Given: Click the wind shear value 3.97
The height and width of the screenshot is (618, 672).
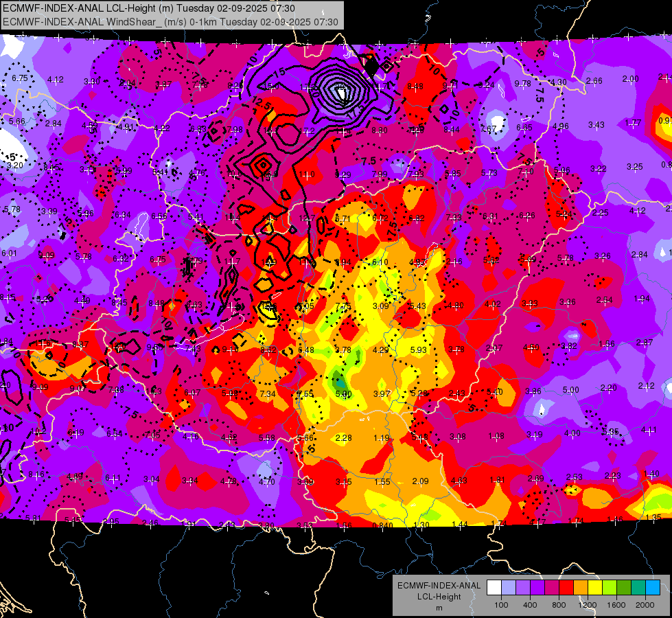Looking at the screenshot, I should [382, 393].
